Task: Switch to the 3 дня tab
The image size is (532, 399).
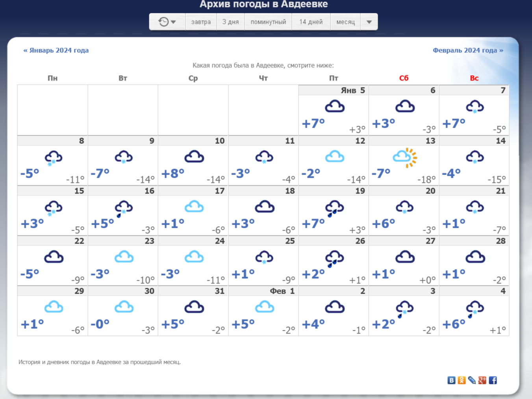Action: coord(230,22)
